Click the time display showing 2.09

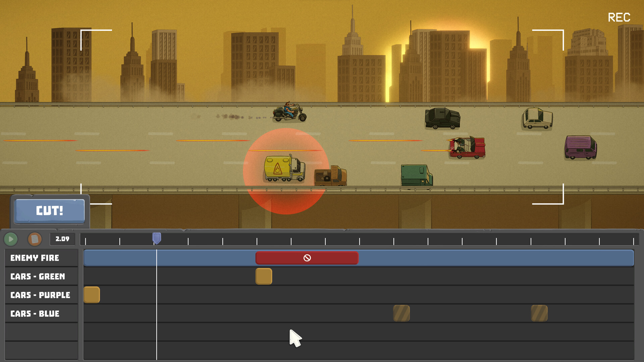[62, 239]
